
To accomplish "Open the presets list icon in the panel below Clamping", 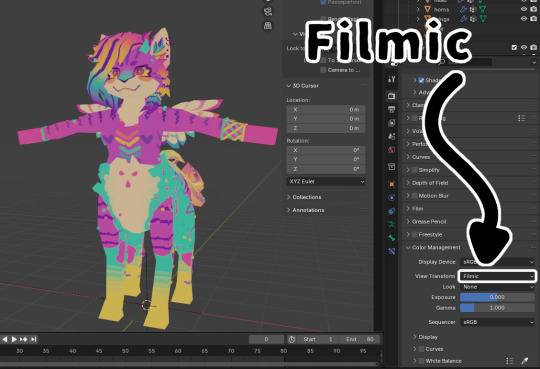I will tap(522, 118).
